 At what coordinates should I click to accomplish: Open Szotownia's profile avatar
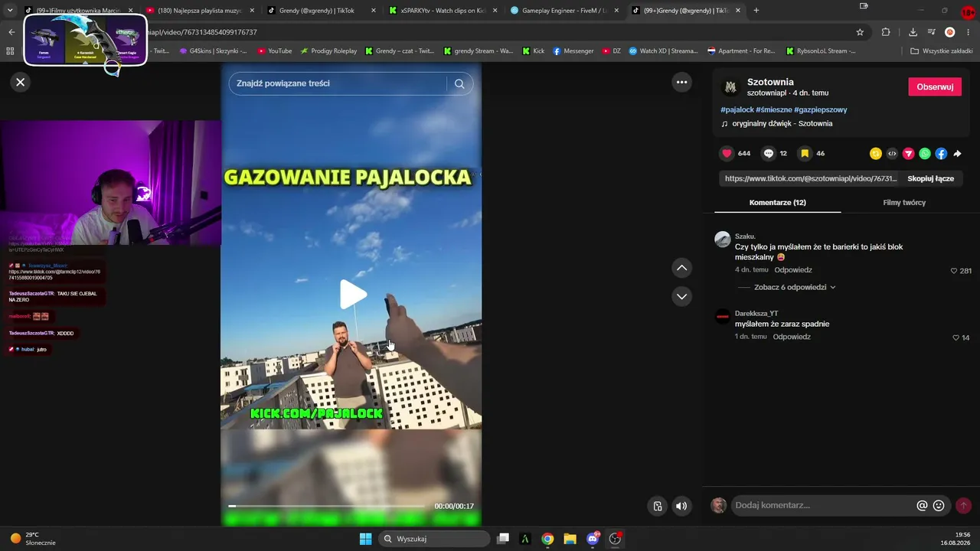coord(730,87)
